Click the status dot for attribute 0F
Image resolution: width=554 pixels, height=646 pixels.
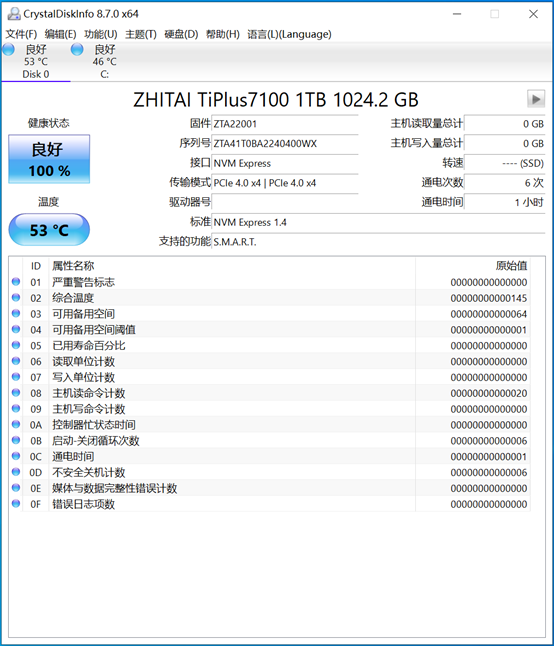point(16,503)
